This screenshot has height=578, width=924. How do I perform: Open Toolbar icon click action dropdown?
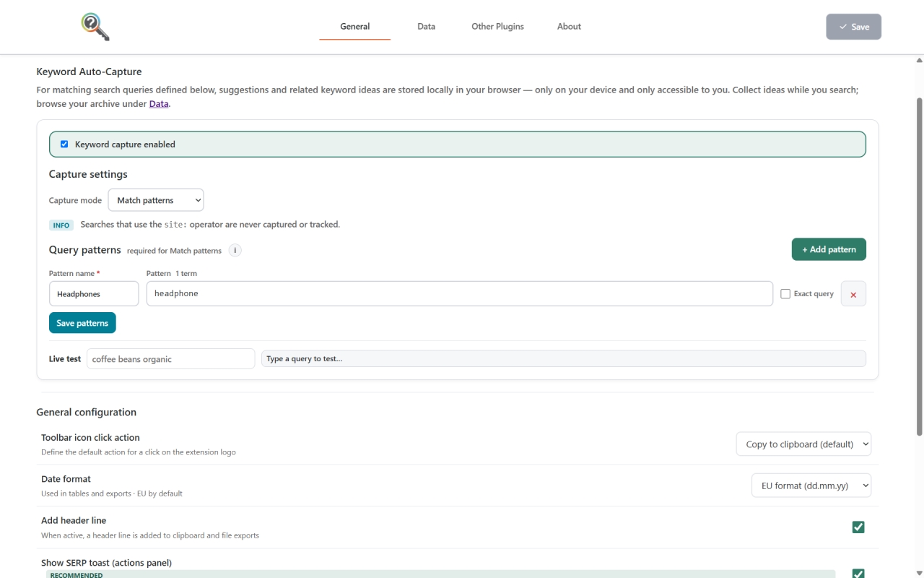pyautogui.click(x=803, y=444)
